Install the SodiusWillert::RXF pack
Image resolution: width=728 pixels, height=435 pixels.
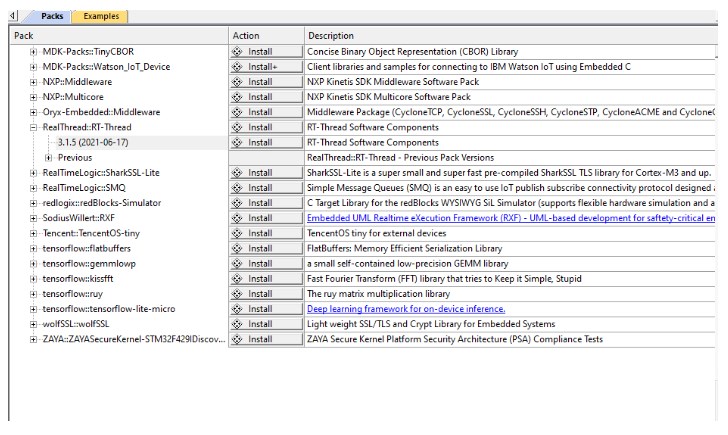pyautogui.click(x=266, y=218)
